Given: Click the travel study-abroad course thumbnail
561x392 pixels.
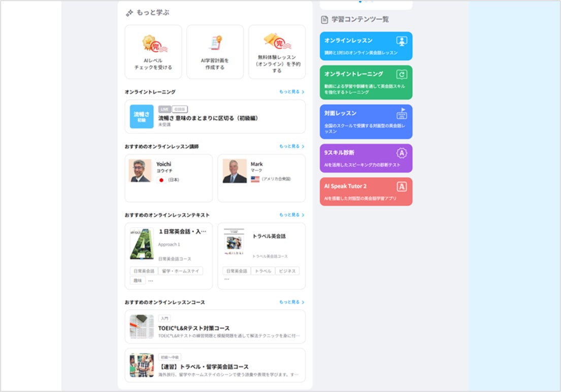Looking at the screenshot, I should click(x=142, y=365).
